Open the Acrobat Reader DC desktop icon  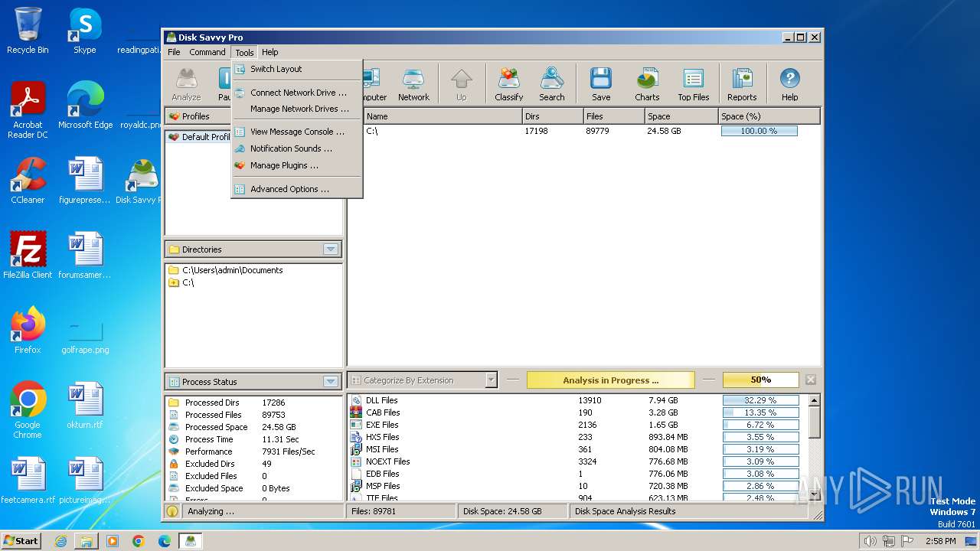point(28,110)
